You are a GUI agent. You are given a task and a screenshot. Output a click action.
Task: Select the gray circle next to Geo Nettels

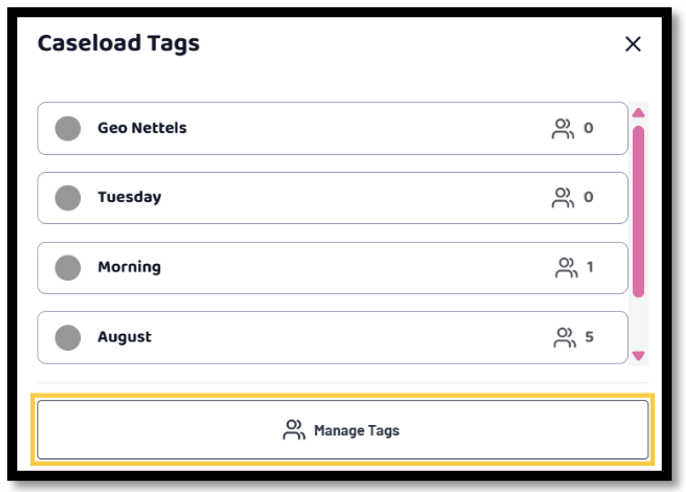click(68, 129)
